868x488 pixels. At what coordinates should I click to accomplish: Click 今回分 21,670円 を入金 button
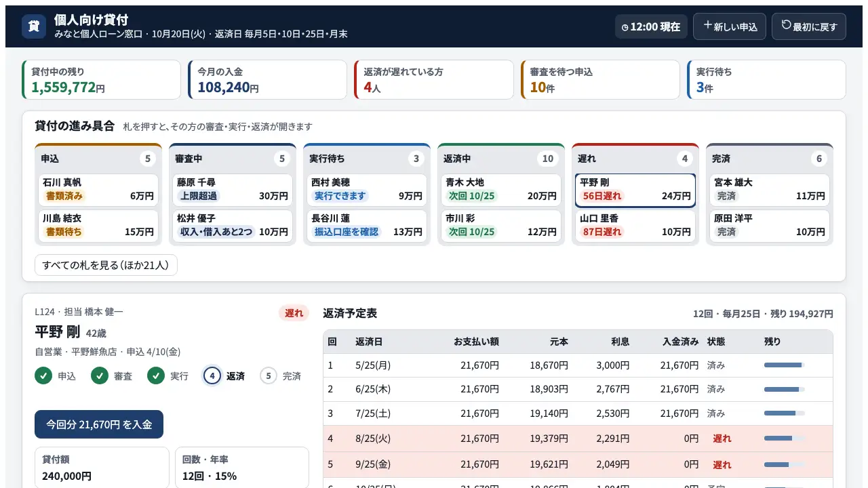pyautogui.click(x=99, y=424)
